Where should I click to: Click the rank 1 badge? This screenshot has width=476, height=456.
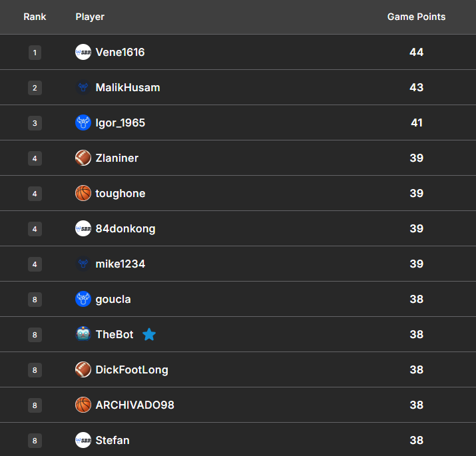35,52
